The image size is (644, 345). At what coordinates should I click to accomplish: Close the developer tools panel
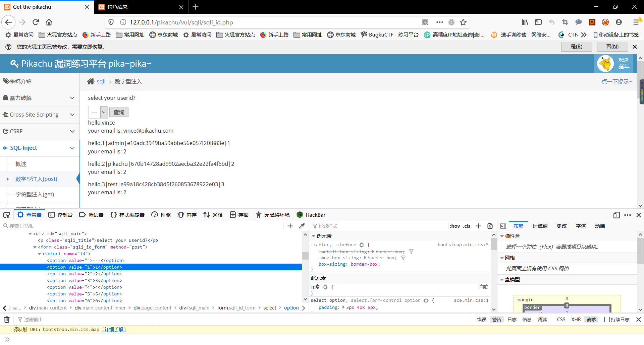pyautogui.click(x=639, y=215)
